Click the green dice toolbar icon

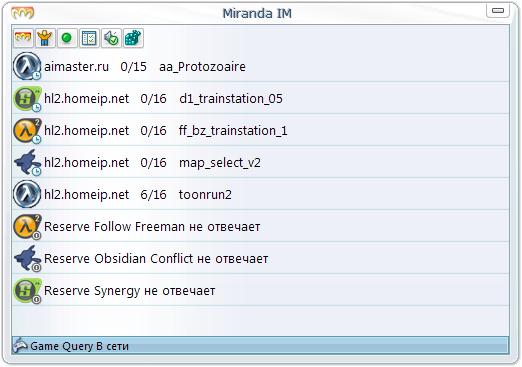[x=133, y=38]
